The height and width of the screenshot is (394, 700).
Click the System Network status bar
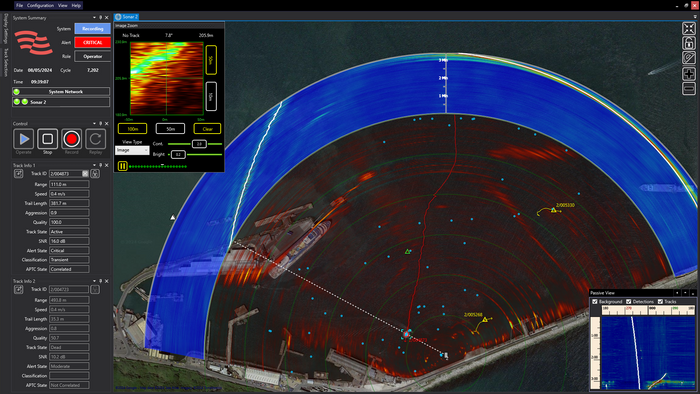click(61, 91)
